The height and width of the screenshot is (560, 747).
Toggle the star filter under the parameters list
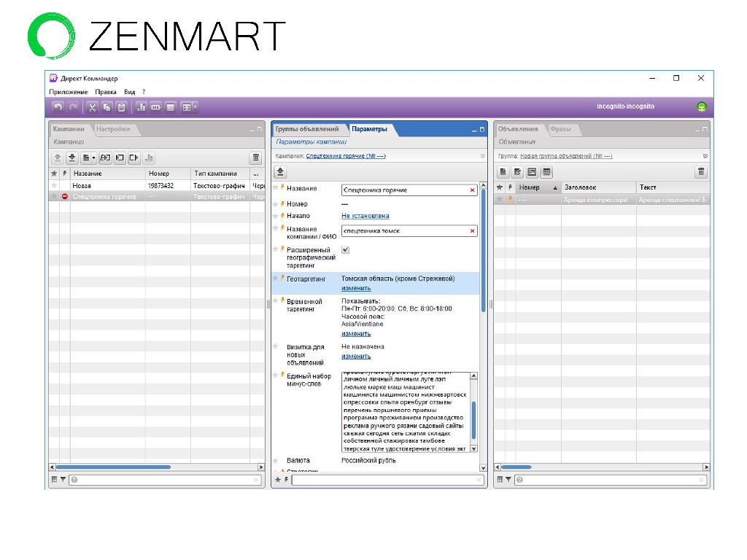(278, 480)
